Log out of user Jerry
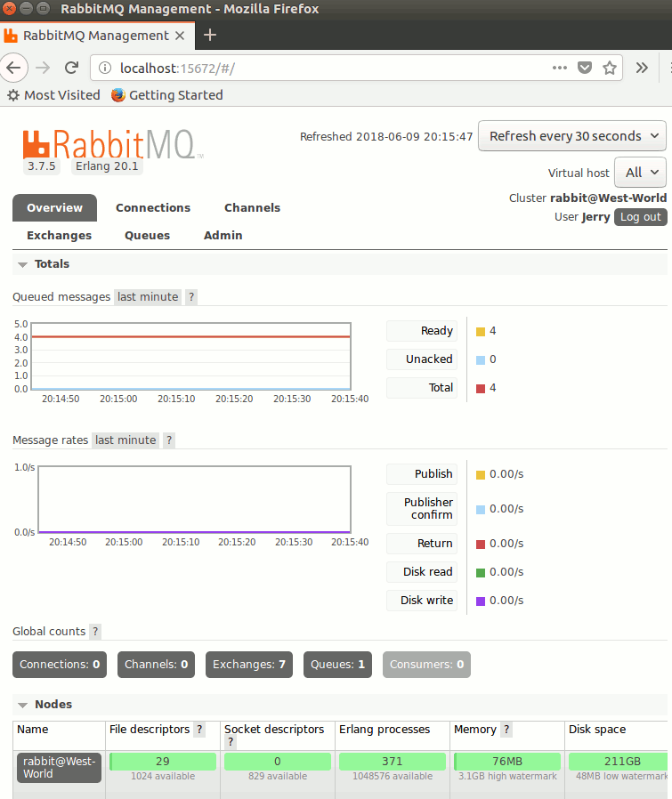The height and width of the screenshot is (799, 672). (x=640, y=217)
